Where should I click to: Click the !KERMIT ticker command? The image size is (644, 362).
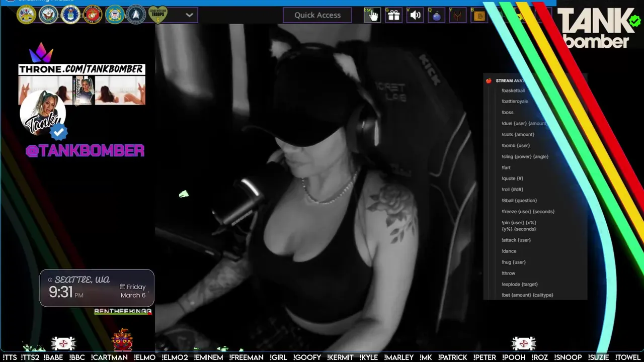pos(340,357)
